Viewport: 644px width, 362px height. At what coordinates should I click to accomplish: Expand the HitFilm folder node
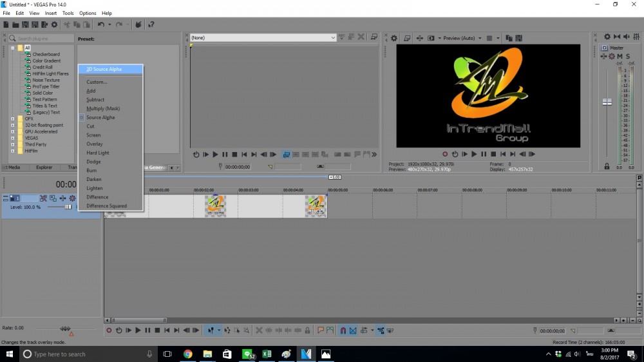pos(13,151)
